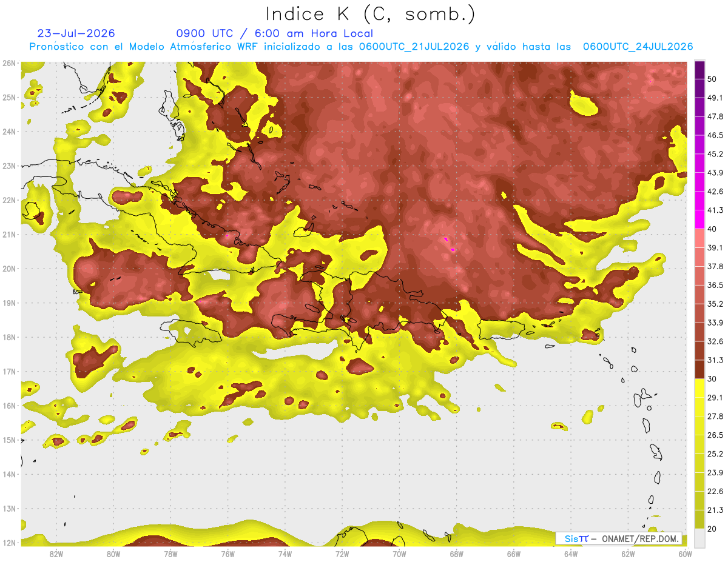Click the colorbar value "45.2"
The width and height of the screenshot is (728, 562).
715,154
